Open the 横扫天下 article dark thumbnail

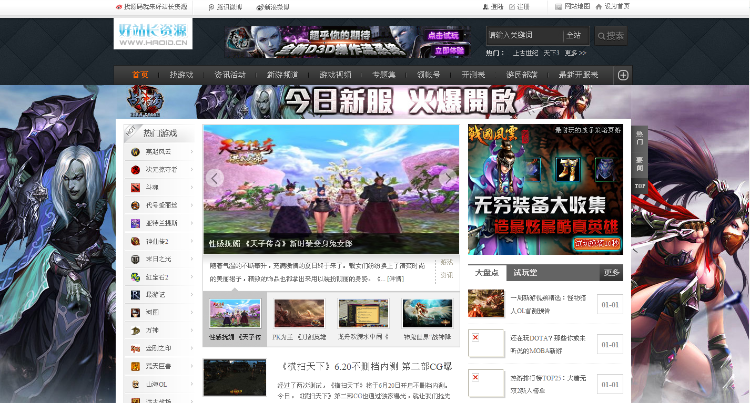point(234,378)
